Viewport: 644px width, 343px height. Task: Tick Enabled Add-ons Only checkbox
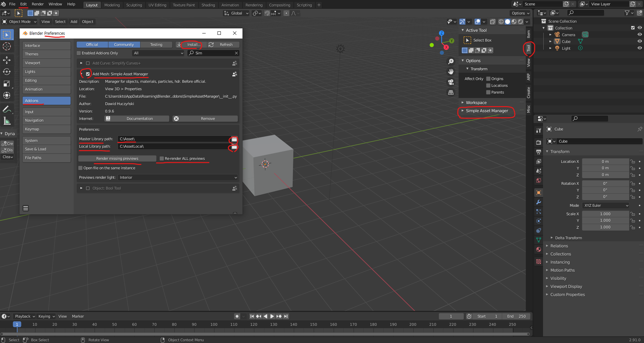click(79, 53)
